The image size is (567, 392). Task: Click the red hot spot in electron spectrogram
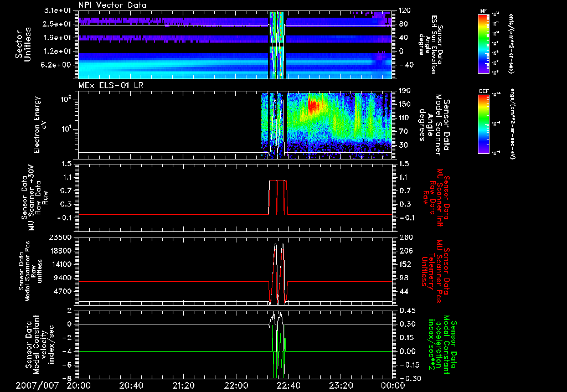click(x=313, y=105)
